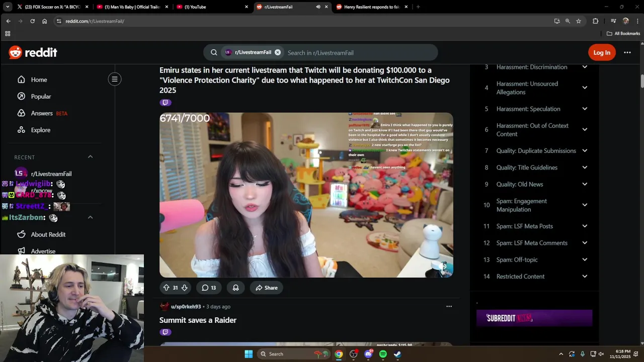Screen dimensions: 644x362
Task: Open the Emiru post title
Action: pyautogui.click(x=304, y=80)
